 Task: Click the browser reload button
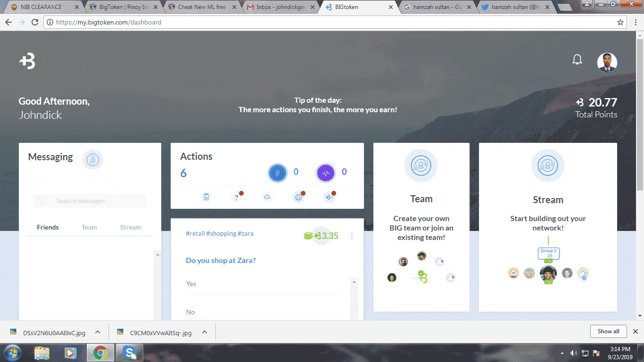[34, 22]
